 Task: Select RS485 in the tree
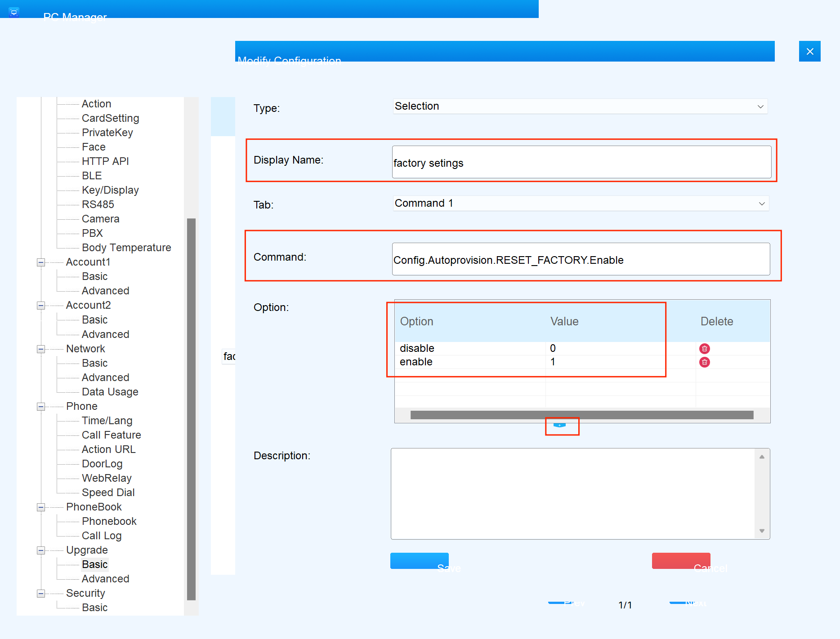coord(98,204)
